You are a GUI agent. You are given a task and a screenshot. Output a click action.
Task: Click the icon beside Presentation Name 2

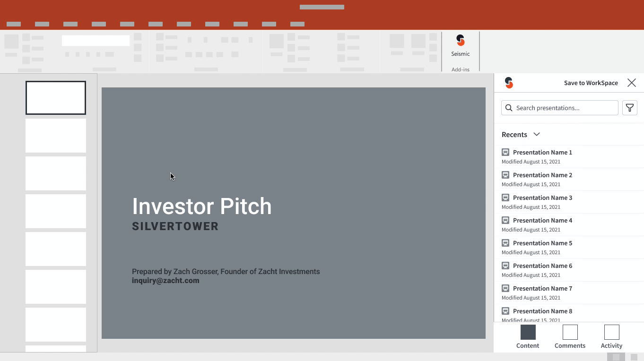click(x=505, y=175)
